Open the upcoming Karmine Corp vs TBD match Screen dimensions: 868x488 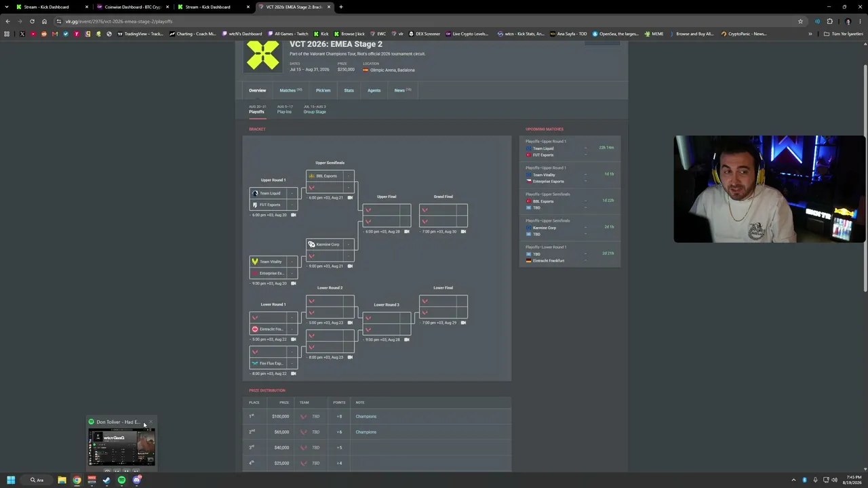tap(570, 228)
